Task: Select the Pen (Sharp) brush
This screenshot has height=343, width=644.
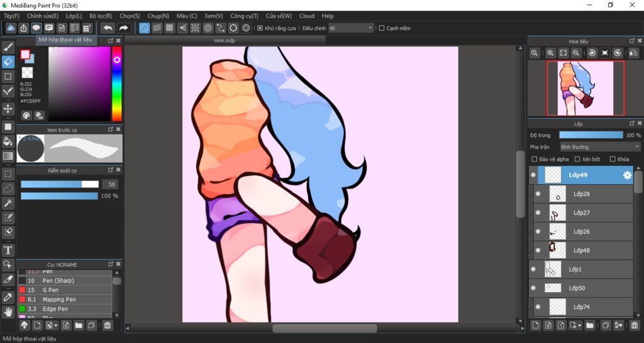Action: [65, 281]
